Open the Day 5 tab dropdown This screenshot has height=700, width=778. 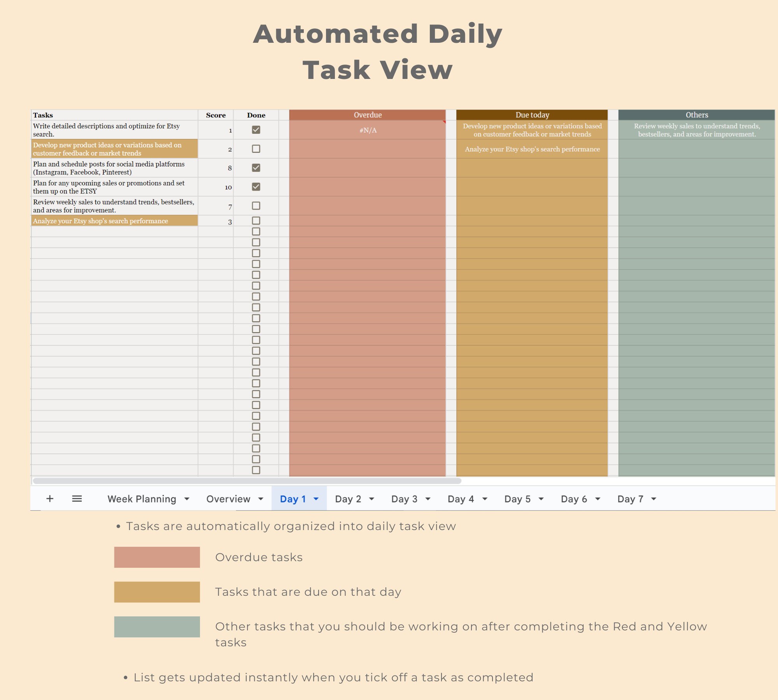pyautogui.click(x=541, y=499)
